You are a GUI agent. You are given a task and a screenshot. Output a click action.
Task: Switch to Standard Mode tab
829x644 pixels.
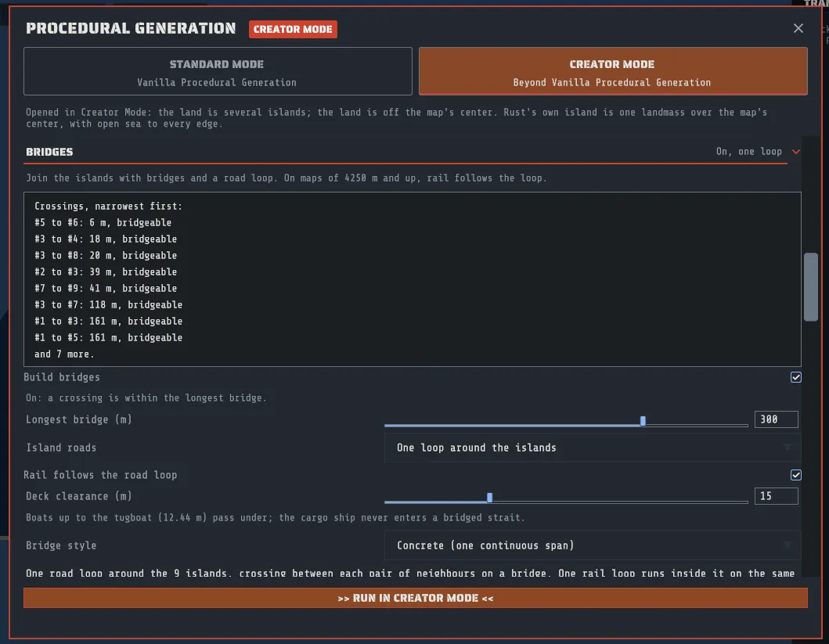click(x=218, y=71)
